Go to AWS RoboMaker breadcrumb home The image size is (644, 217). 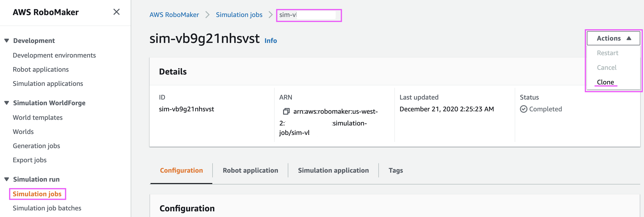[174, 14]
